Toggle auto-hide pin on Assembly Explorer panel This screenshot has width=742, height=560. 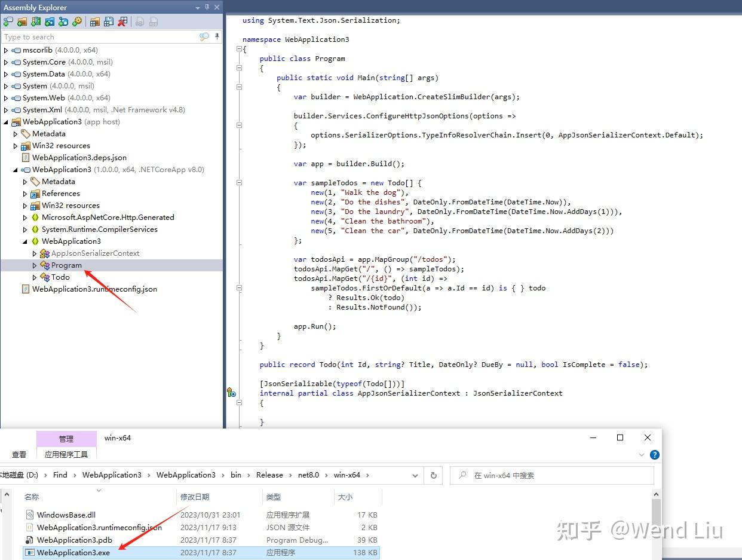tap(207, 7)
